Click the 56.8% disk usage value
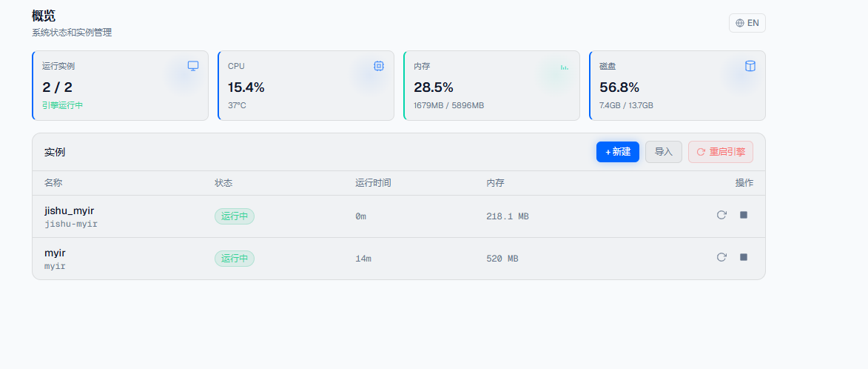The image size is (868, 369). [x=619, y=87]
